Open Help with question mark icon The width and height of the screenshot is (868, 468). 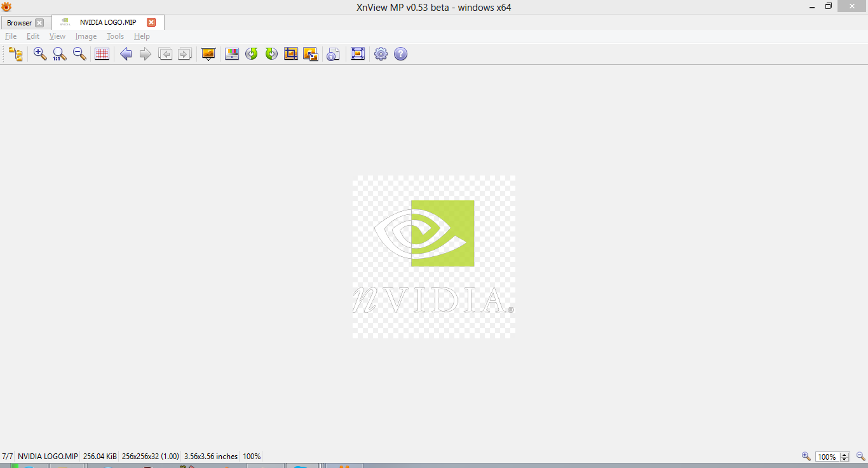pyautogui.click(x=400, y=54)
